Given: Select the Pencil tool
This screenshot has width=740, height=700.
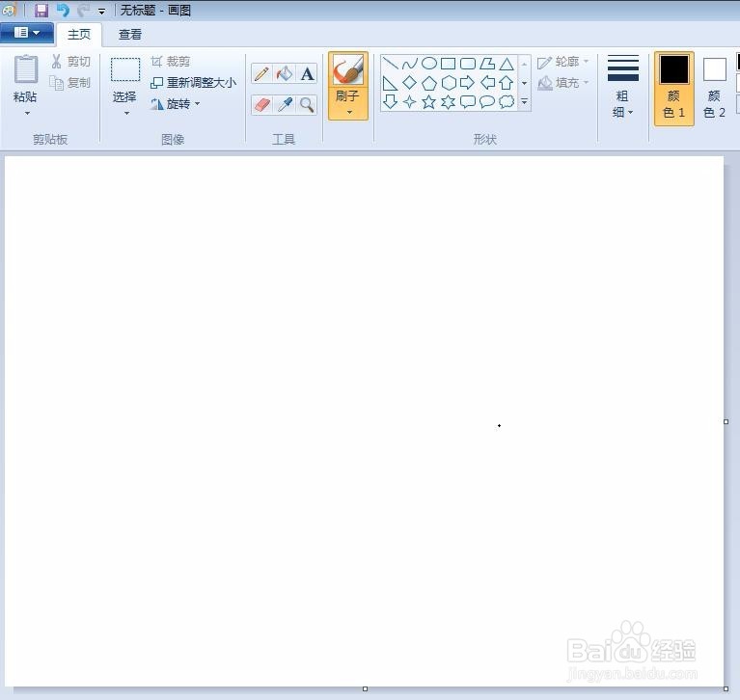Looking at the screenshot, I should tap(261, 73).
